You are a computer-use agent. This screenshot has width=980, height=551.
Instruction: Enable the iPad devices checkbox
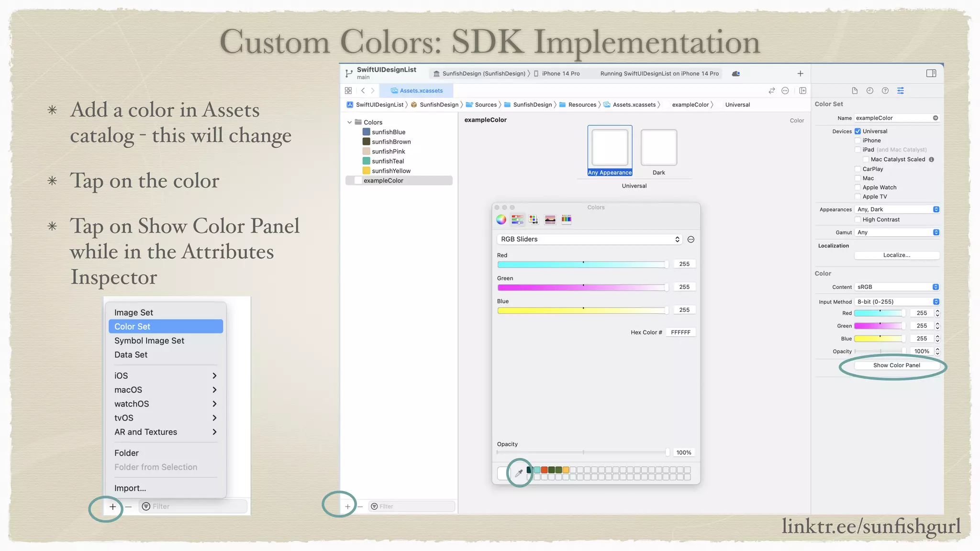pyautogui.click(x=858, y=150)
